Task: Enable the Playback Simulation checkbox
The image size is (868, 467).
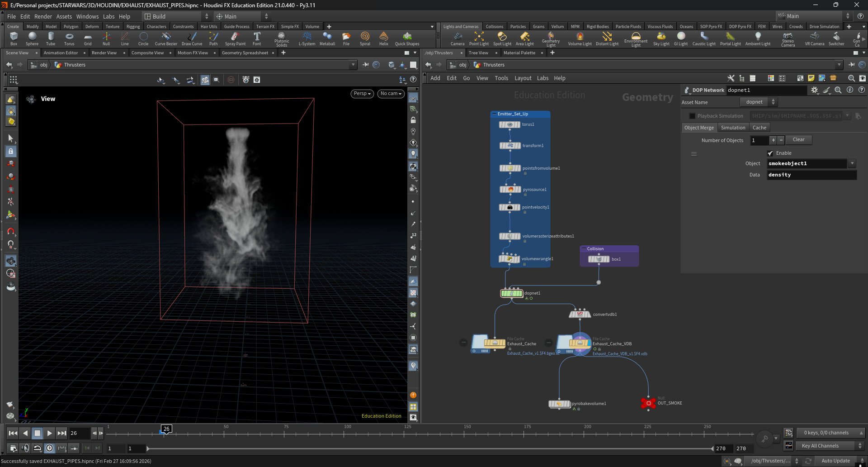Action: point(692,116)
